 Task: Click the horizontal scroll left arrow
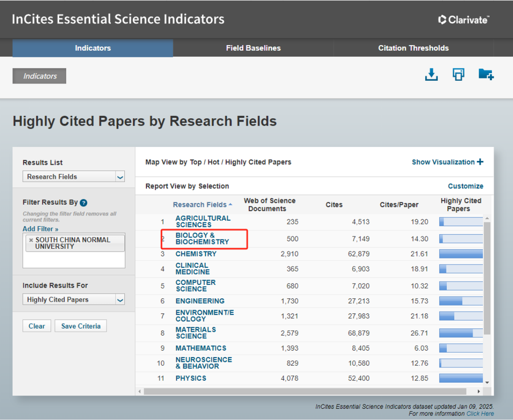[x=139, y=391]
